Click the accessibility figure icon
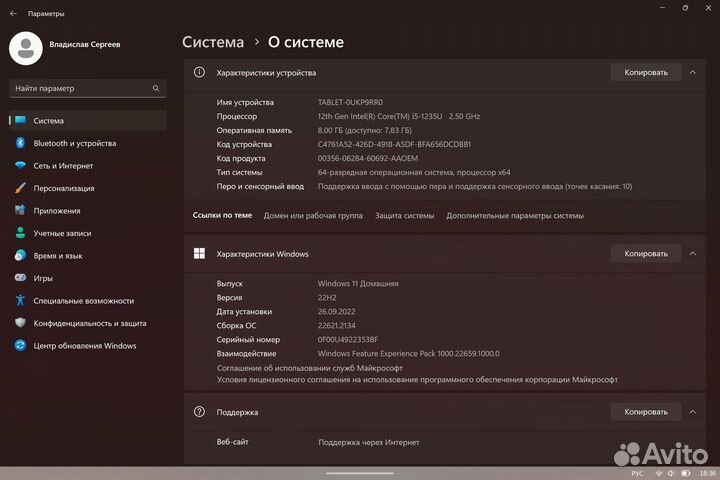This screenshot has height=480, width=720. pyautogui.click(x=20, y=300)
